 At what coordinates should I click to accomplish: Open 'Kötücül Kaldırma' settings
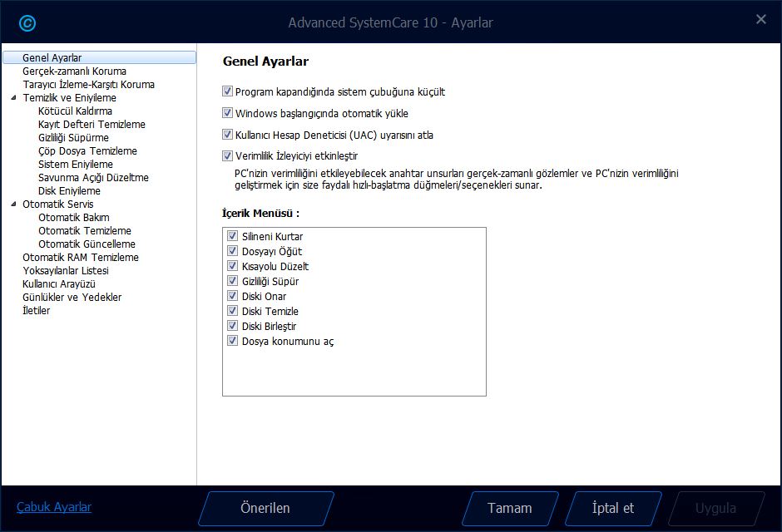point(76,111)
